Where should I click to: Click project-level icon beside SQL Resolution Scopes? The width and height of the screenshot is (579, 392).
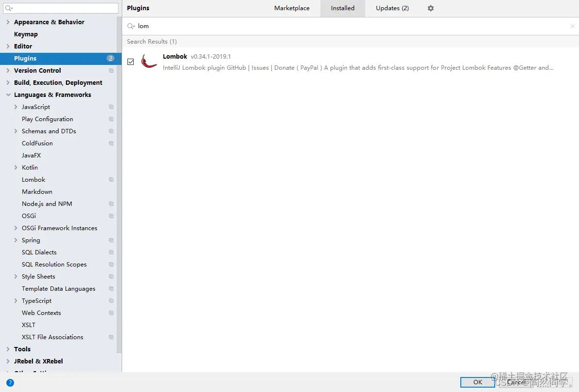(111, 265)
